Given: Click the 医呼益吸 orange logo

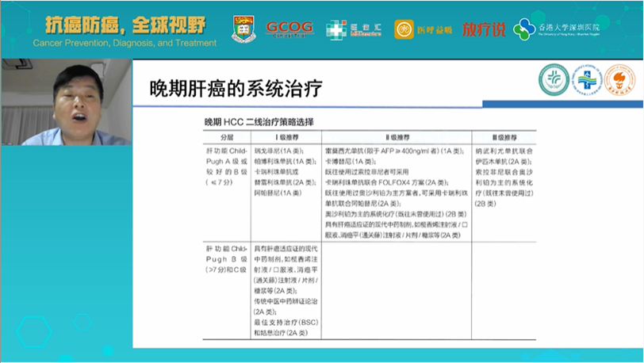Looking at the screenshot, I should 423,29.
